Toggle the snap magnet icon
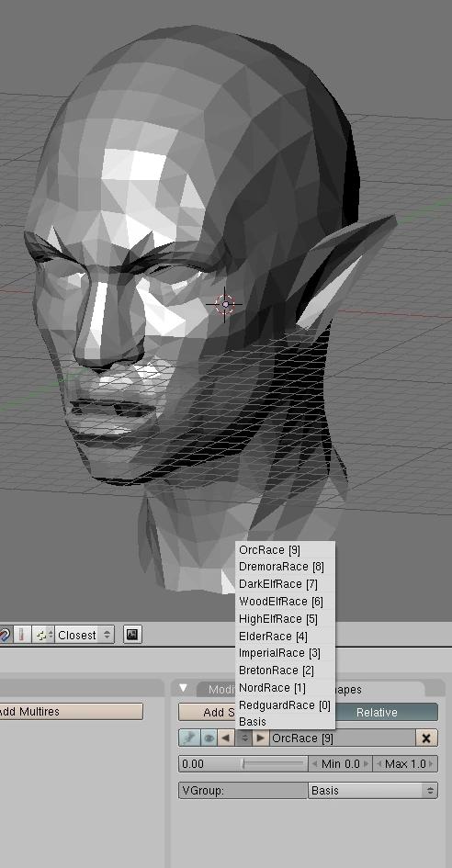452x868 pixels. (x=5, y=635)
